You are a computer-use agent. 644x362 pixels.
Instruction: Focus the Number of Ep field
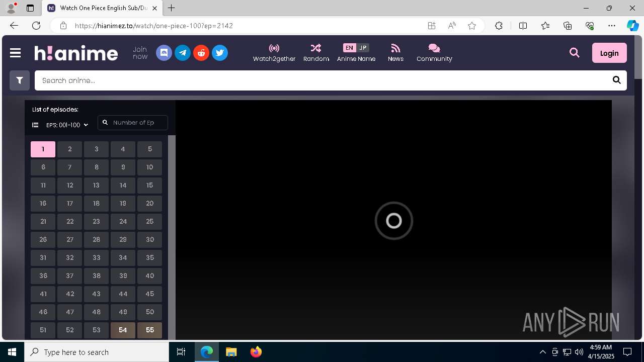(x=133, y=123)
